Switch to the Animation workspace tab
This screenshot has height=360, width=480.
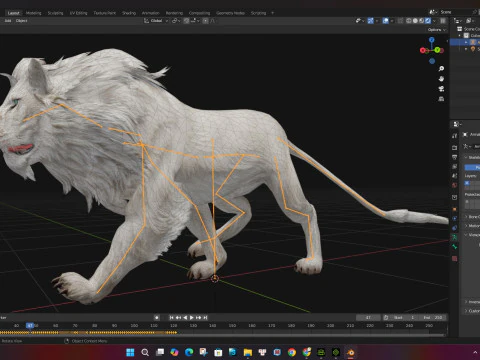[151, 13]
